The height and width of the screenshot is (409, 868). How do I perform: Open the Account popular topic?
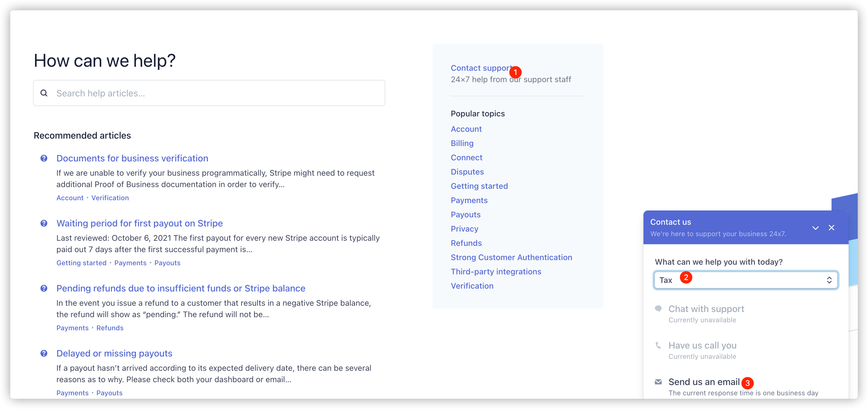coord(466,129)
